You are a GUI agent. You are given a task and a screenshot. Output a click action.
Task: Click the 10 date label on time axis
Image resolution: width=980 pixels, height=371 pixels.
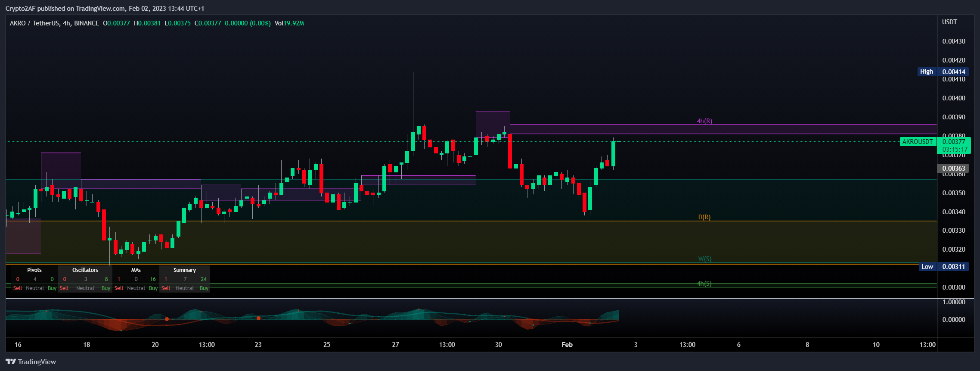876,345
